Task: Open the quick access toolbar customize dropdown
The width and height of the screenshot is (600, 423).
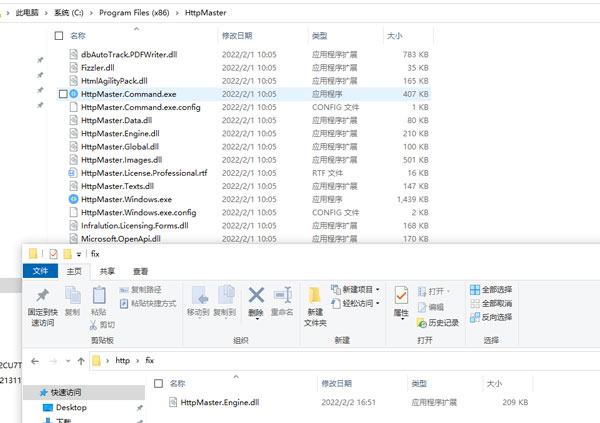Action: coord(79,254)
